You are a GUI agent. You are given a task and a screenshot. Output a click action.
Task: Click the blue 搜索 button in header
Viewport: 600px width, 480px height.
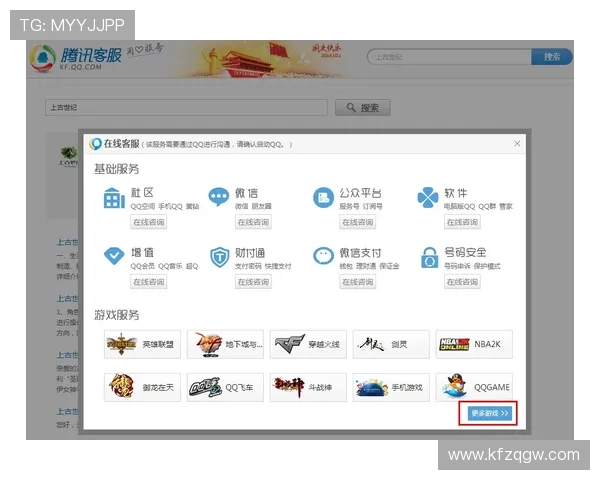[x=552, y=57]
